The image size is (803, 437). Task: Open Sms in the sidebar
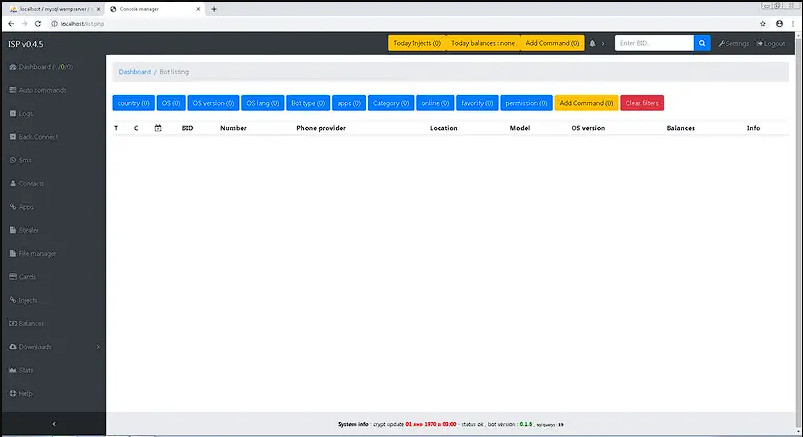tap(20, 160)
